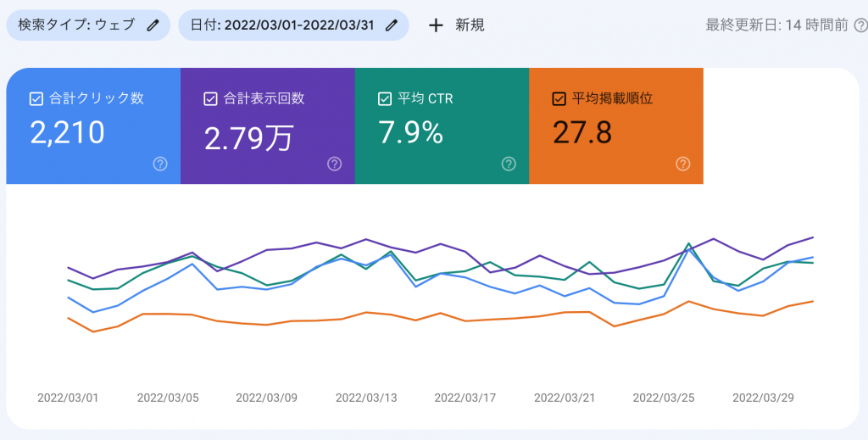Click the 2022/03/13 date label on chart axis
This screenshot has height=440, width=868.
click(366, 397)
